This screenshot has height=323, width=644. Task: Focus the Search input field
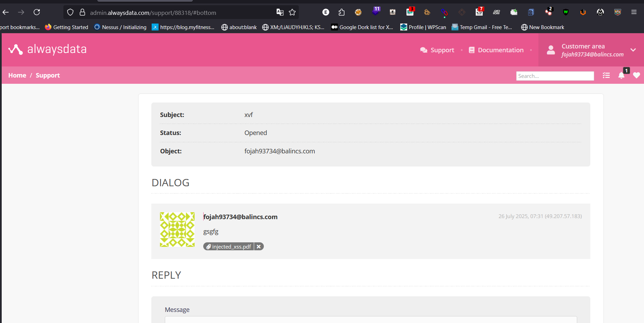[555, 76]
